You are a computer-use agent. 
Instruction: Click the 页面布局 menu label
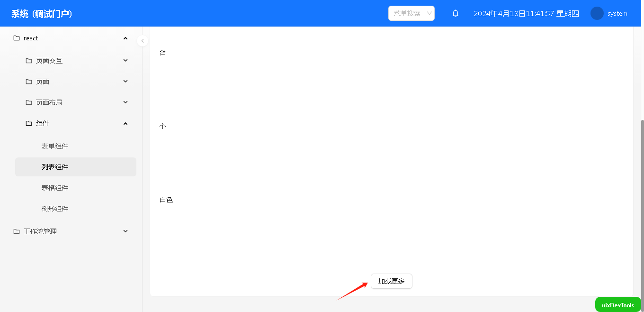pos(49,102)
